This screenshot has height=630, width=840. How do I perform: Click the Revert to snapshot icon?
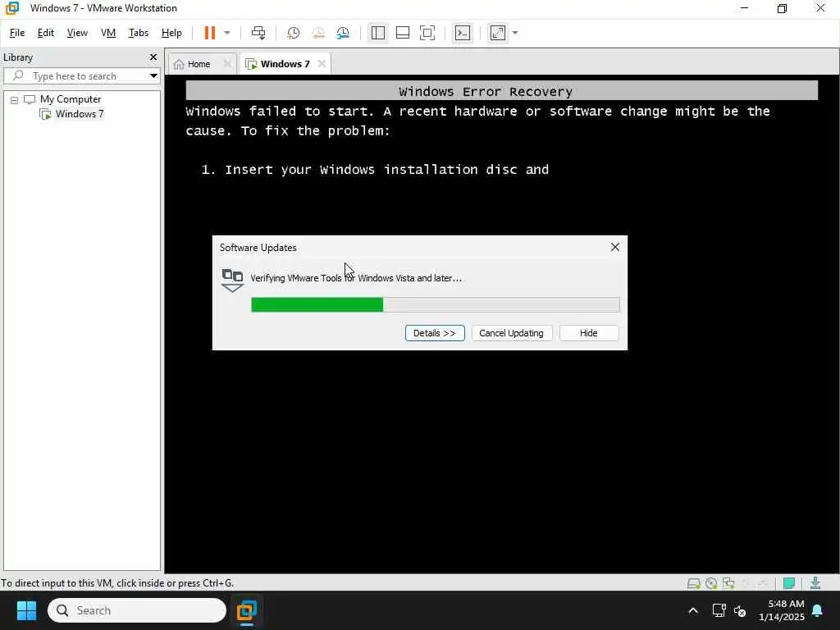pos(318,33)
